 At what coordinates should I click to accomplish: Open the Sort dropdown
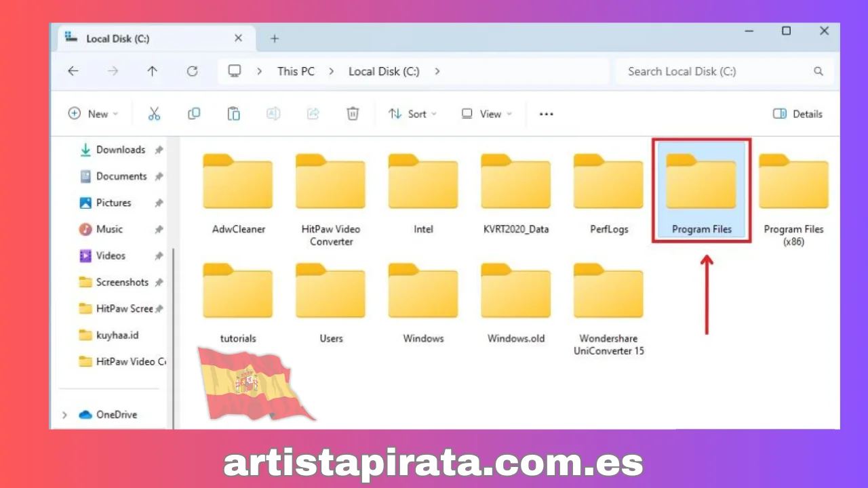pyautogui.click(x=412, y=114)
